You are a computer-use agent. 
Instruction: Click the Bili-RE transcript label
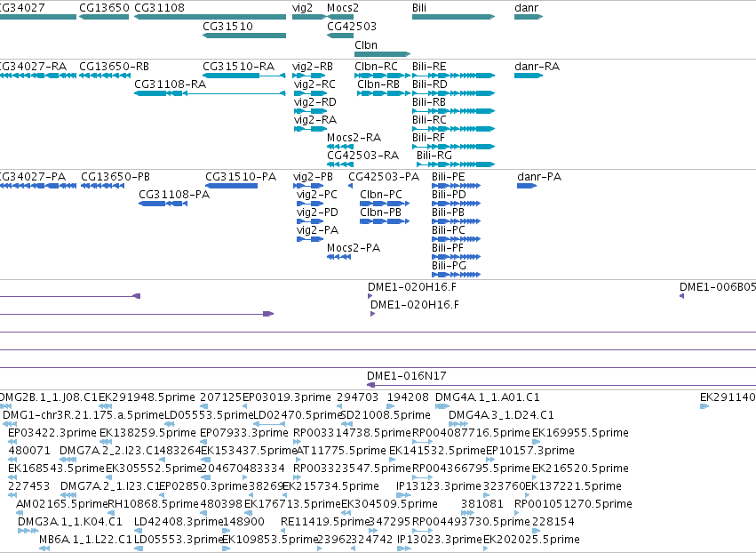coord(429,67)
